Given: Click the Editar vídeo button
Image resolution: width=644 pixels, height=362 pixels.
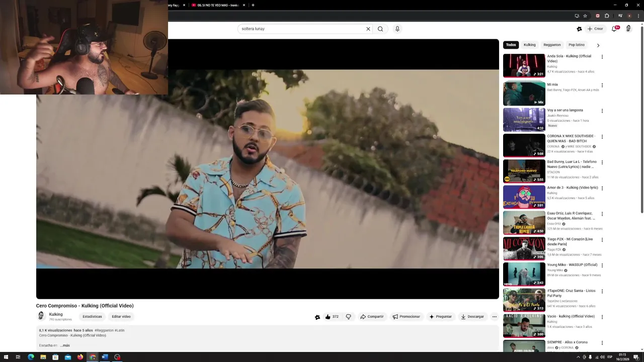Looking at the screenshot, I should click(121, 317).
